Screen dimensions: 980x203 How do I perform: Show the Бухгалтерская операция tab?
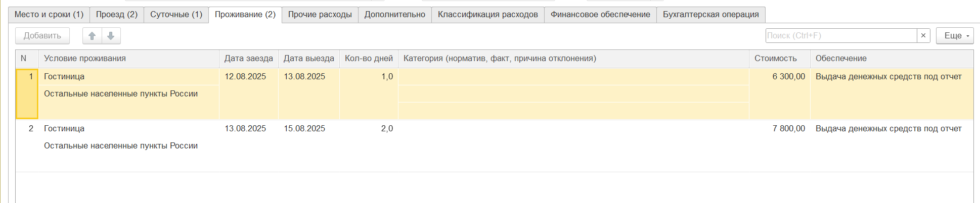tap(710, 15)
